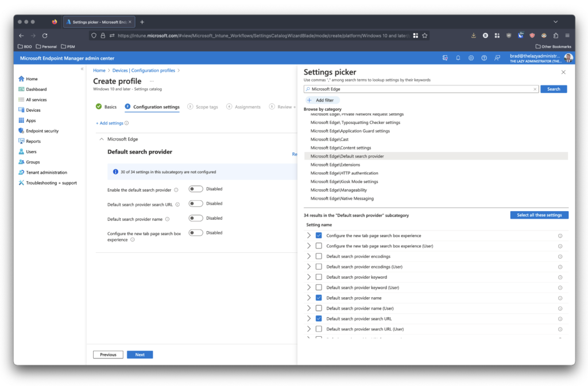Screen dimensions: 588x386
Task: Click the help question mark icon
Action: (x=484, y=58)
